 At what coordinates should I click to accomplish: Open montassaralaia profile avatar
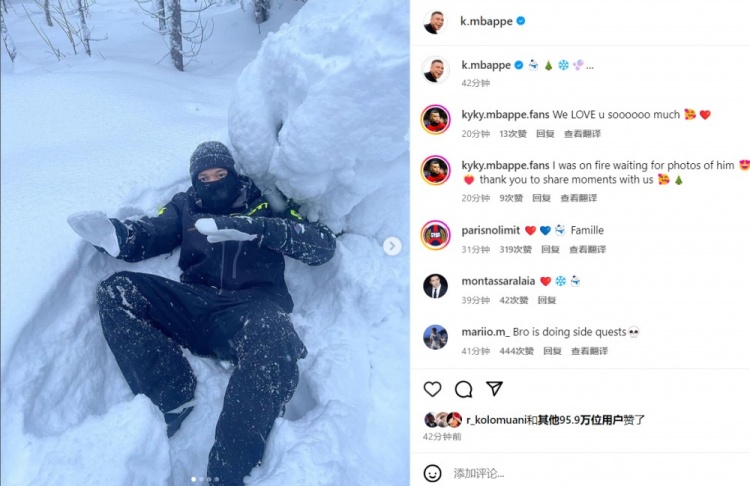pyautogui.click(x=435, y=286)
